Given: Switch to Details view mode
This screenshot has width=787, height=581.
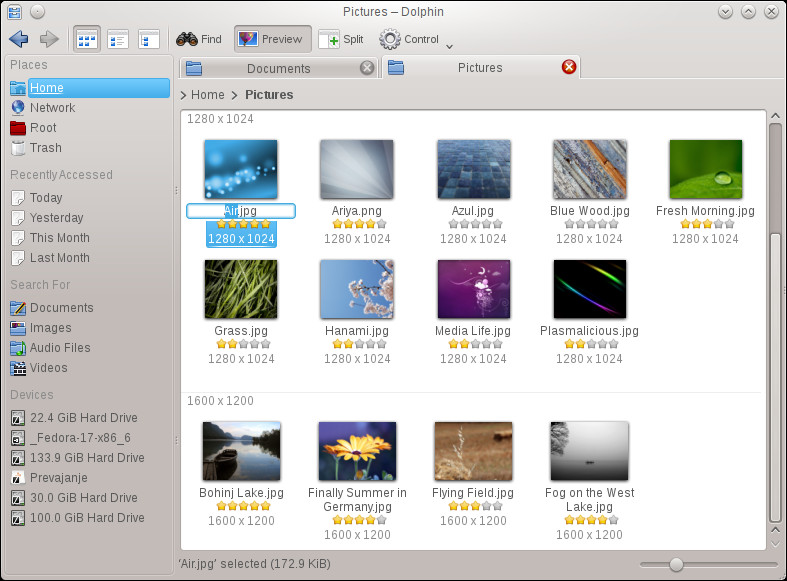Looking at the screenshot, I should coord(149,39).
